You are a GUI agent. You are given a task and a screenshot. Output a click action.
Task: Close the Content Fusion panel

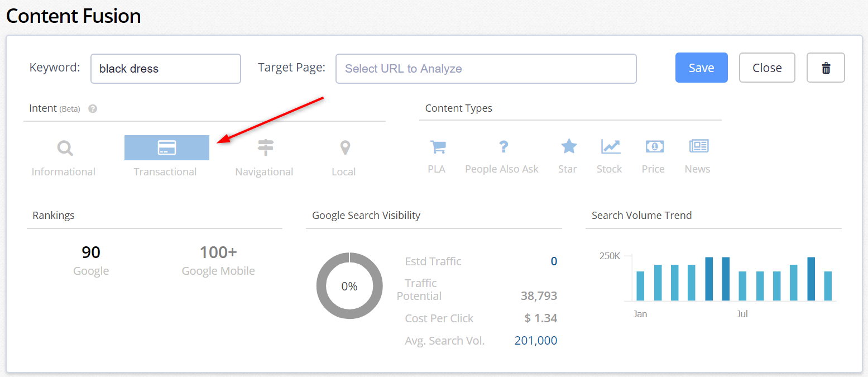click(767, 68)
